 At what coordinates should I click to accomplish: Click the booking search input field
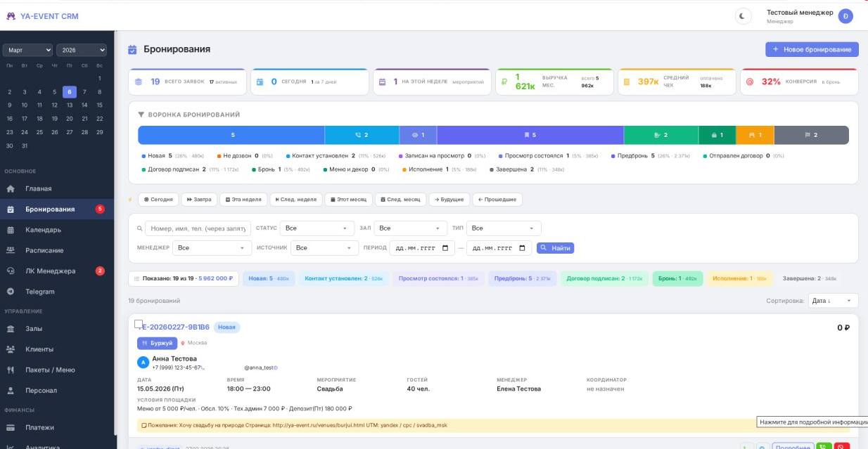click(198, 228)
